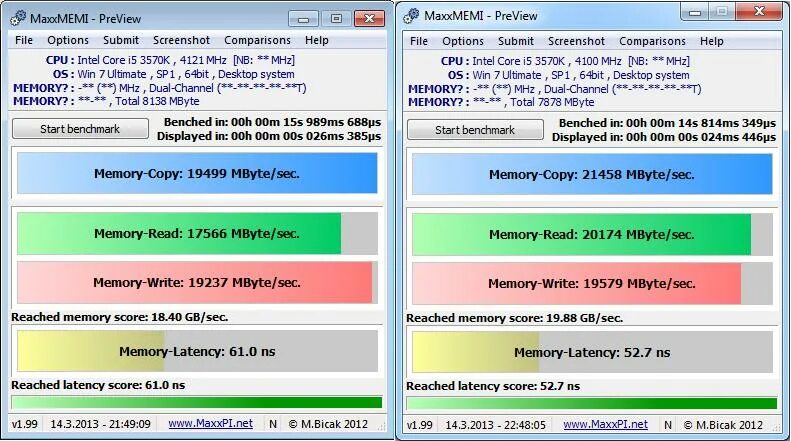This screenshot has height=441, width=791.
Task: Click v1.99 status cell in left window
Action: tap(25, 424)
